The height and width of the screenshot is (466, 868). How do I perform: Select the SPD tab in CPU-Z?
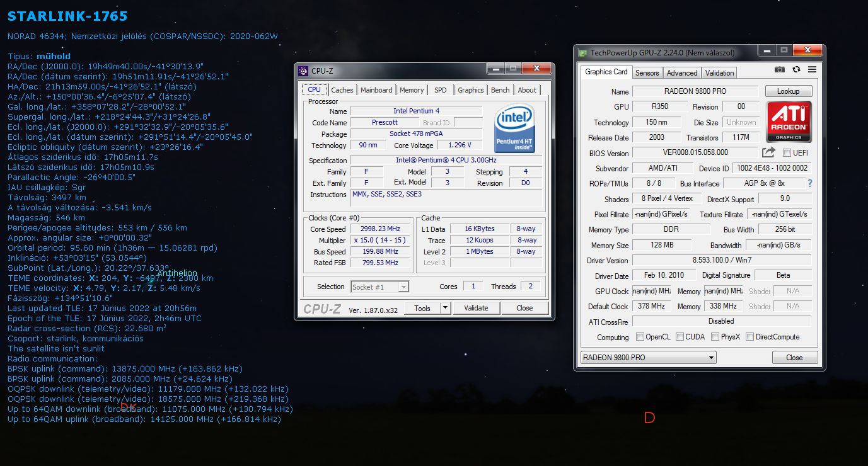pos(441,90)
